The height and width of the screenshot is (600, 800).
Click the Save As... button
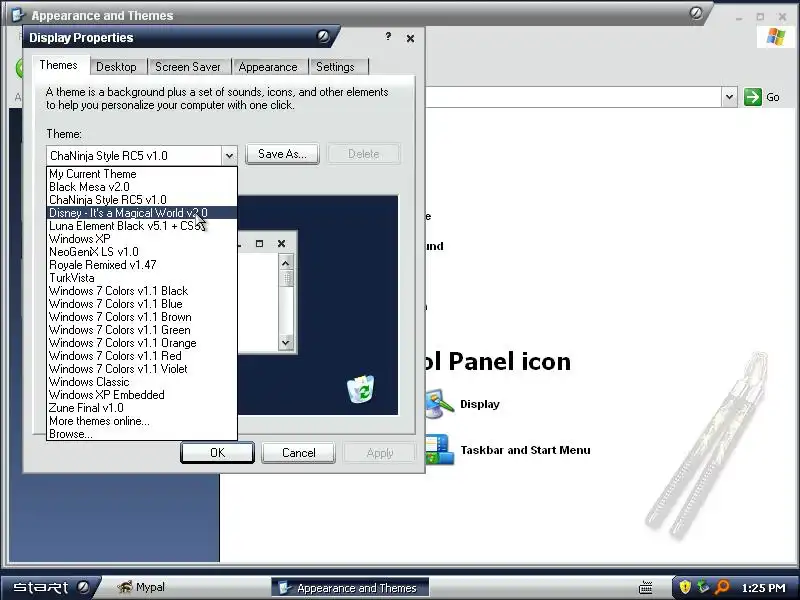pyautogui.click(x=282, y=154)
